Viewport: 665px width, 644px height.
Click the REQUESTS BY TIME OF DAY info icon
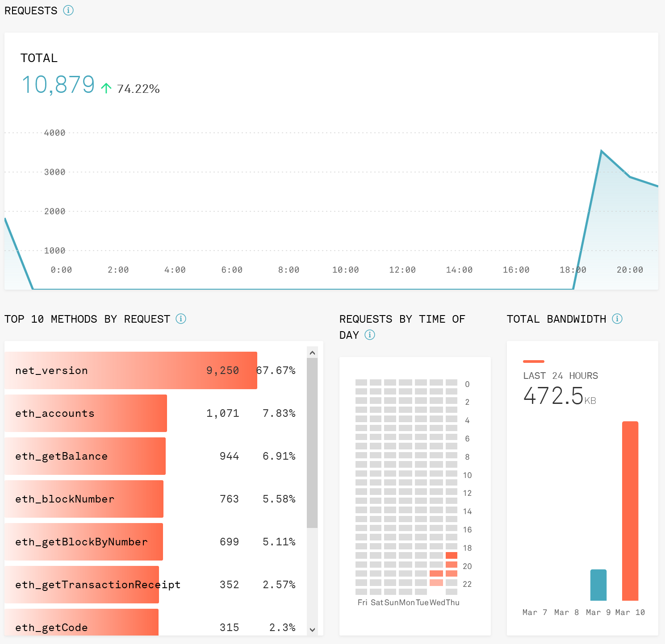pyautogui.click(x=369, y=335)
